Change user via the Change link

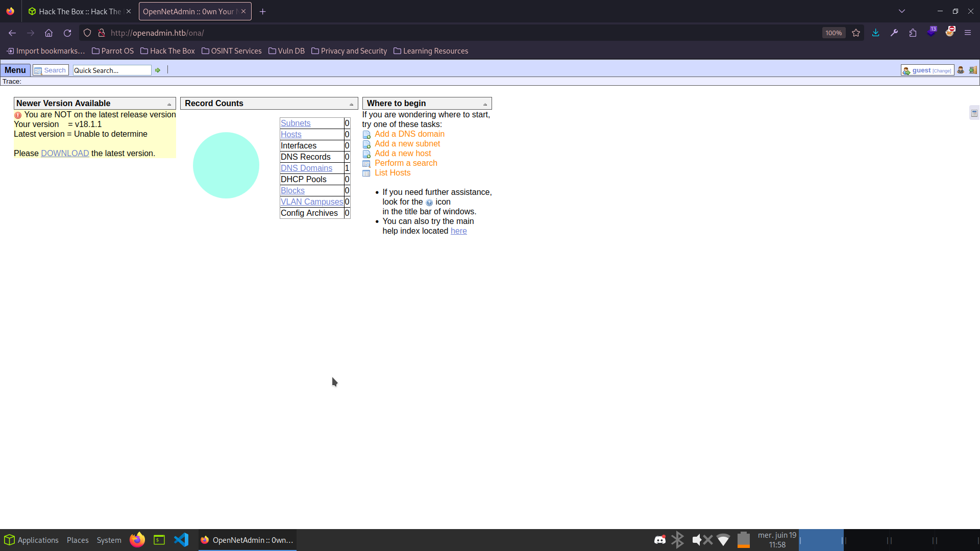point(941,70)
